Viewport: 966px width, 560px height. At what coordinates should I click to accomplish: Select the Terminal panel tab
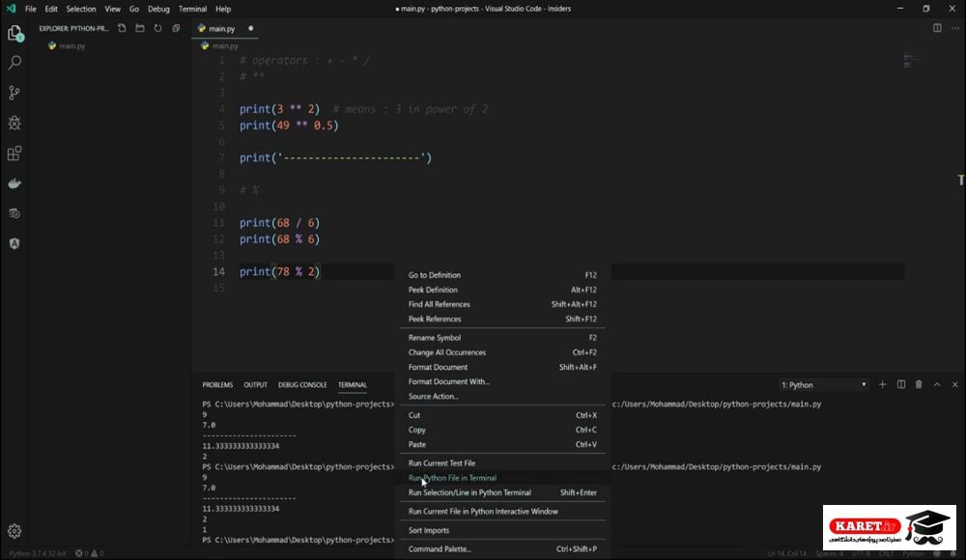click(353, 384)
